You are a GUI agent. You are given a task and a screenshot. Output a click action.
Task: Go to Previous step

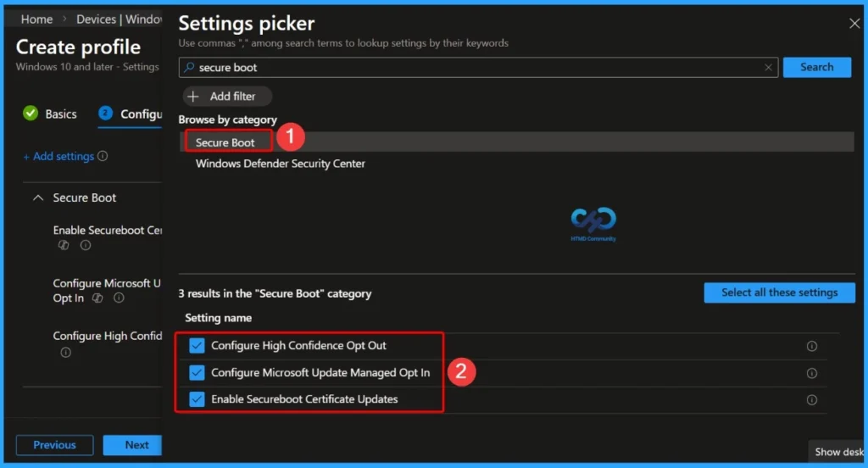(54, 445)
